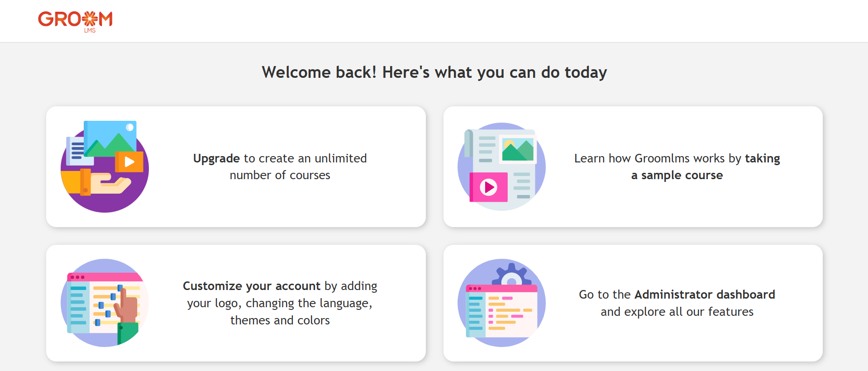Click "and explore all our features" text
Image resolution: width=868 pixels, height=371 pixels.
(677, 312)
